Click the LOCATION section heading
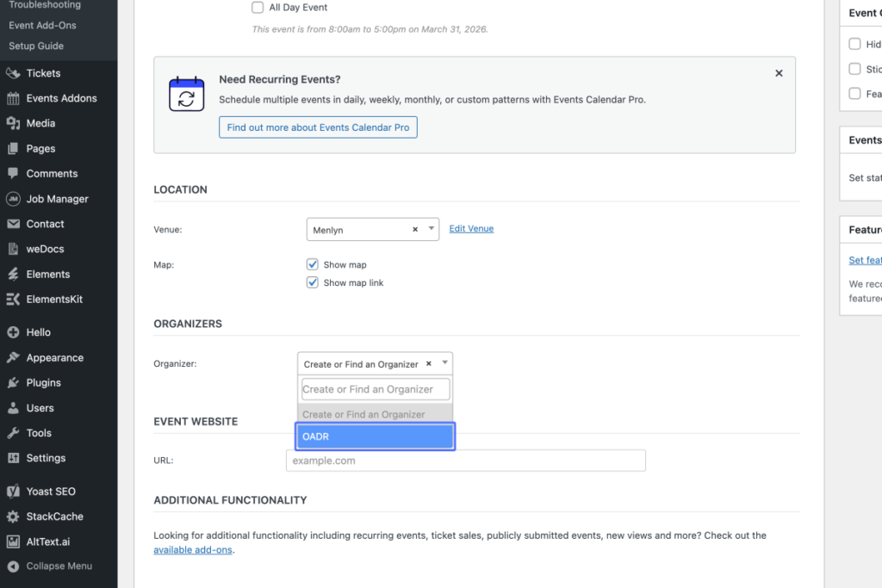 [x=180, y=189]
